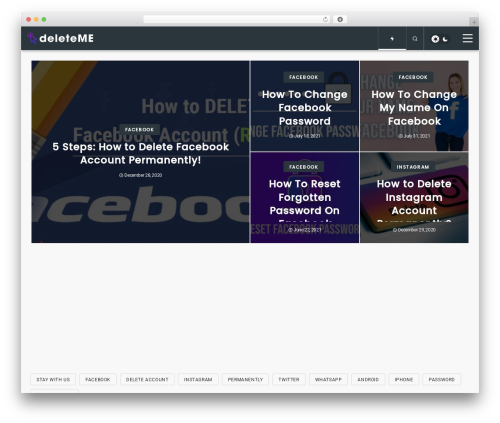The height and width of the screenshot is (423, 500).
Task: Open the hamburger menu
Action: [468, 38]
